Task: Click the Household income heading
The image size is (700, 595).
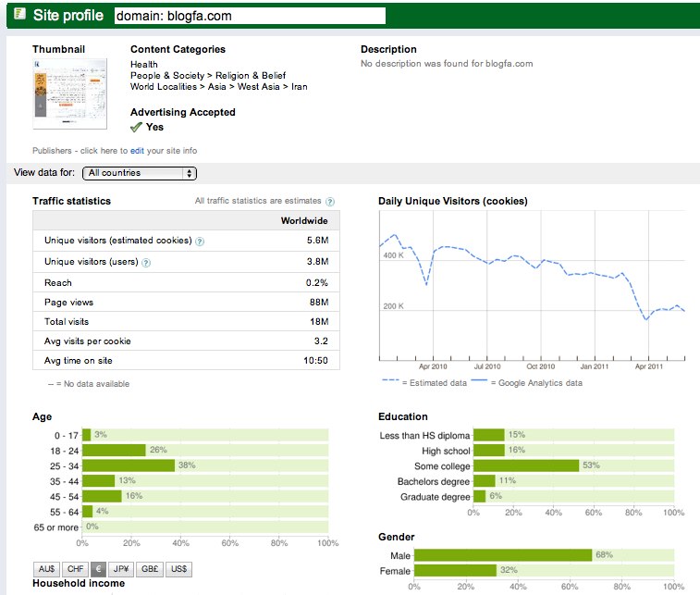Action: coord(79,583)
